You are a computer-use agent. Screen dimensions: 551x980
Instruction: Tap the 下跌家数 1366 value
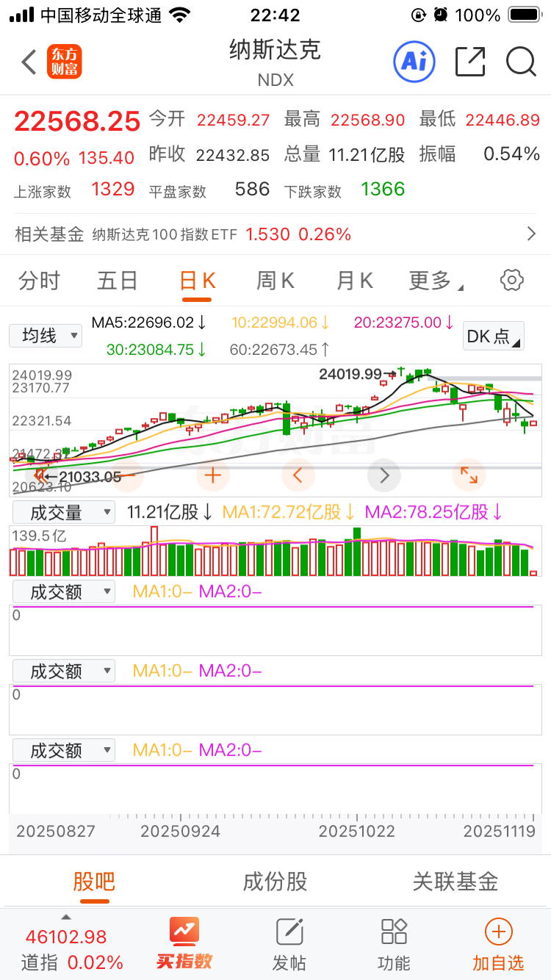click(383, 190)
